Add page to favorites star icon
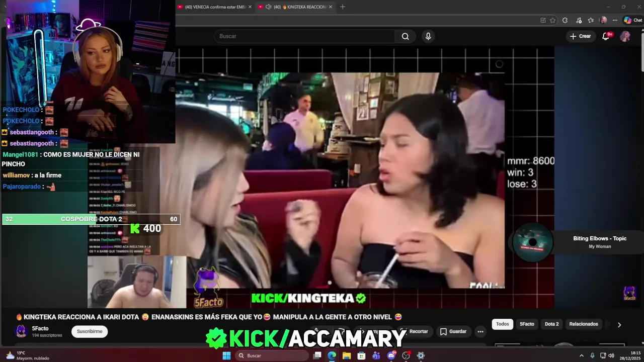This screenshot has height=362, width=644. (552, 20)
